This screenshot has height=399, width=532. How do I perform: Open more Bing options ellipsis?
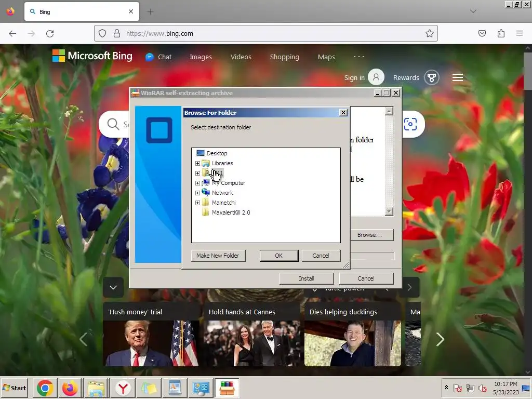359,57
